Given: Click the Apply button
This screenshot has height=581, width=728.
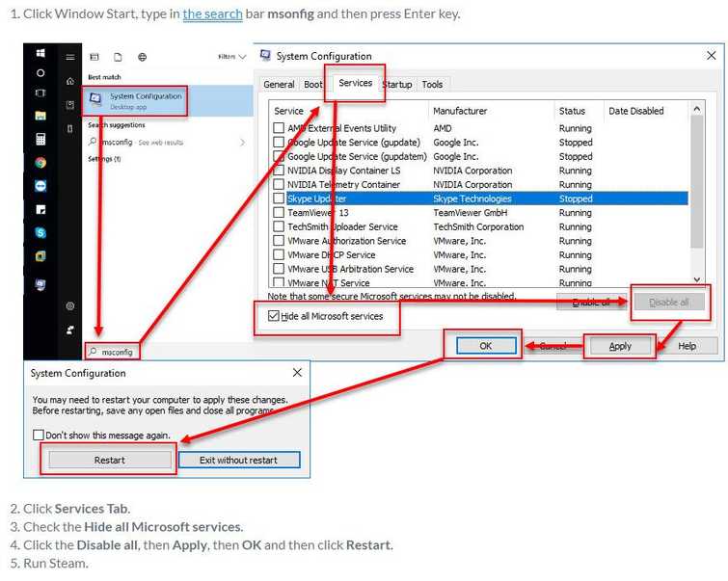Looking at the screenshot, I should tap(620, 346).
